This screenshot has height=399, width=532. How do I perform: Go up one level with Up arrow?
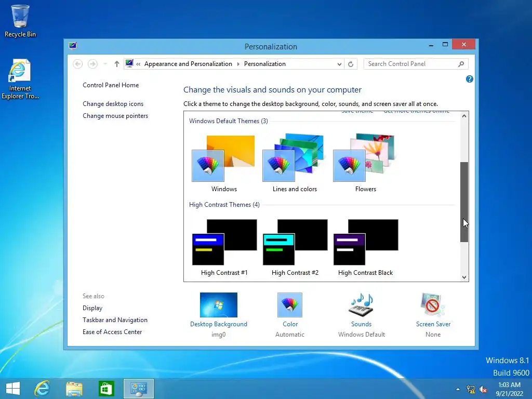pyautogui.click(x=117, y=64)
